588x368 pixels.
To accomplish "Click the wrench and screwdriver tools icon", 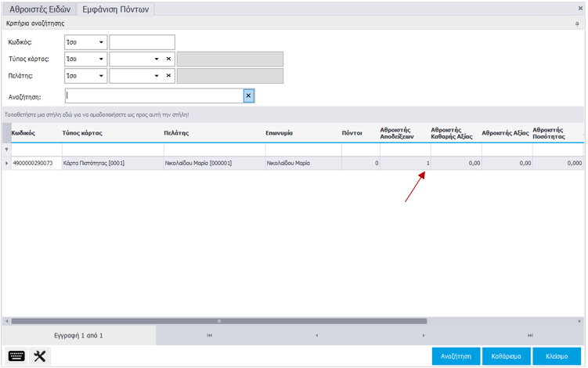I will coord(41,356).
